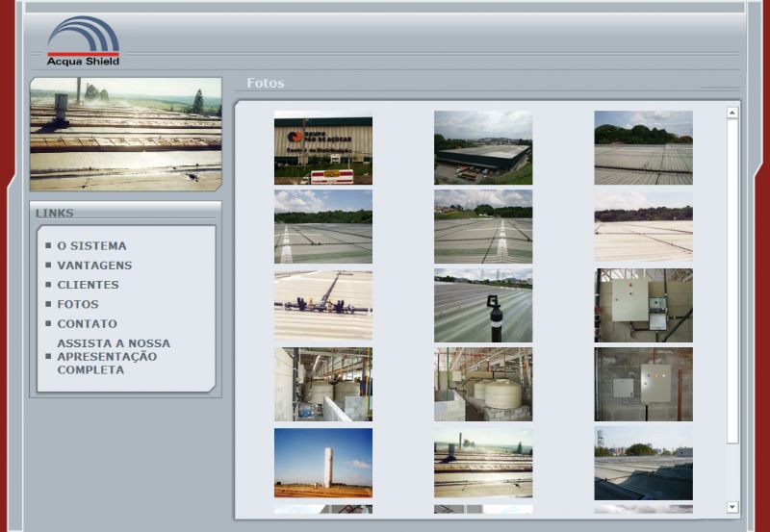Open the CONTATO page link

87,324
